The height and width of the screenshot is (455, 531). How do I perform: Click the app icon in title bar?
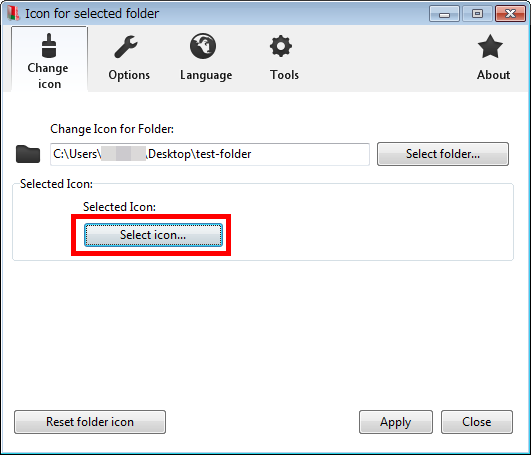14,14
